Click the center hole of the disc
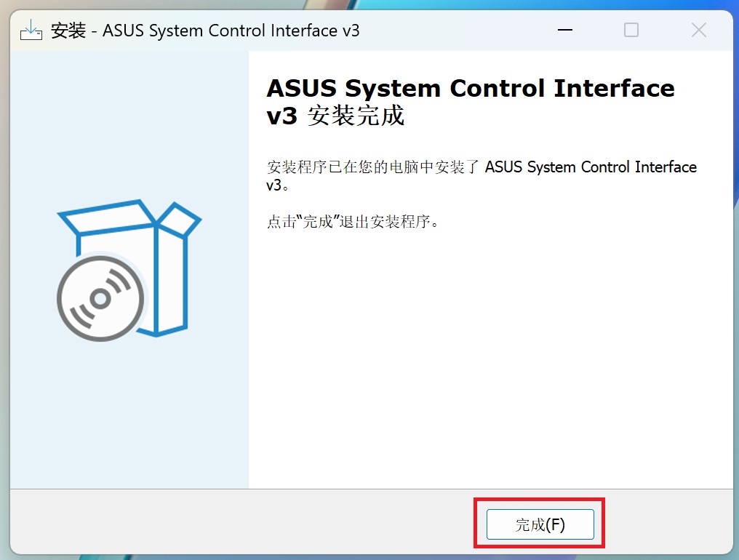The height and width of the screenshot is (560, 739). pos(100,298)
